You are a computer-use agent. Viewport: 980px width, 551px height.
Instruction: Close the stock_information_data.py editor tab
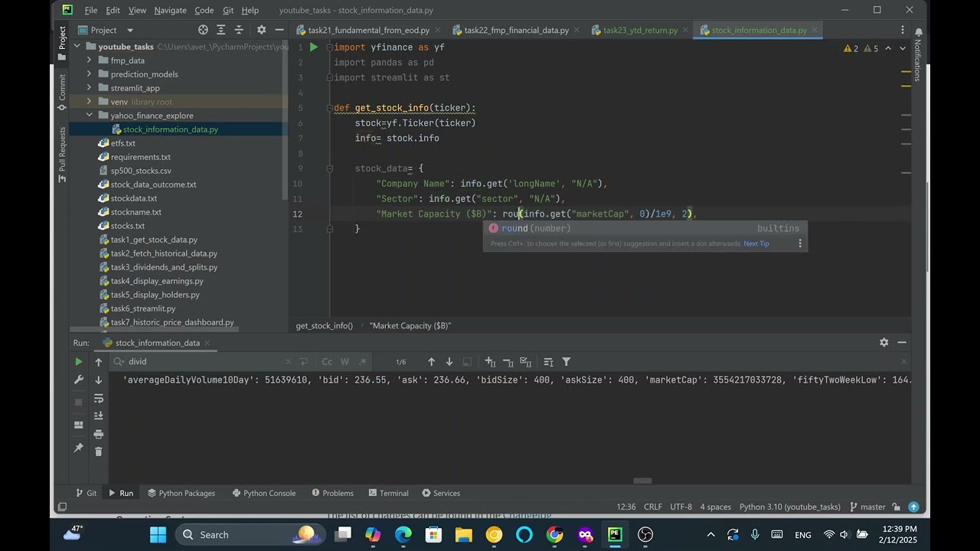[815, 30]
